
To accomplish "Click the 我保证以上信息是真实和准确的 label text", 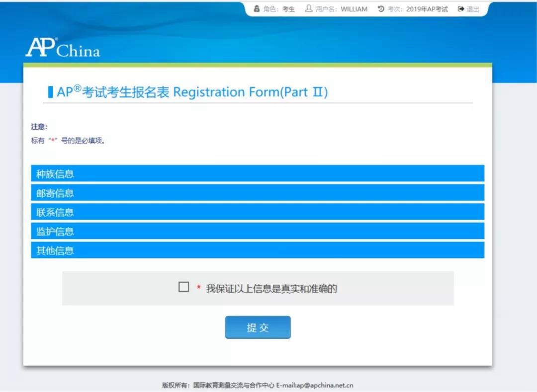I will (x=271, y=289).
